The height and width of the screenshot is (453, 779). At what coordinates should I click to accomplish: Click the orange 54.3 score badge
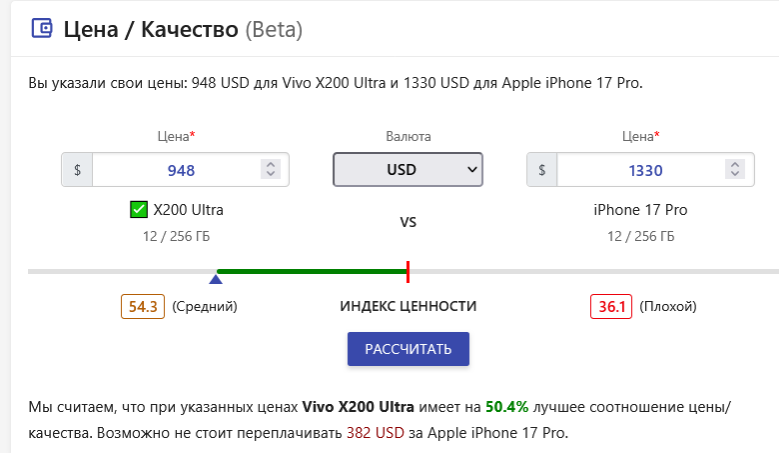pyautogui.click(x=143, y=306)
